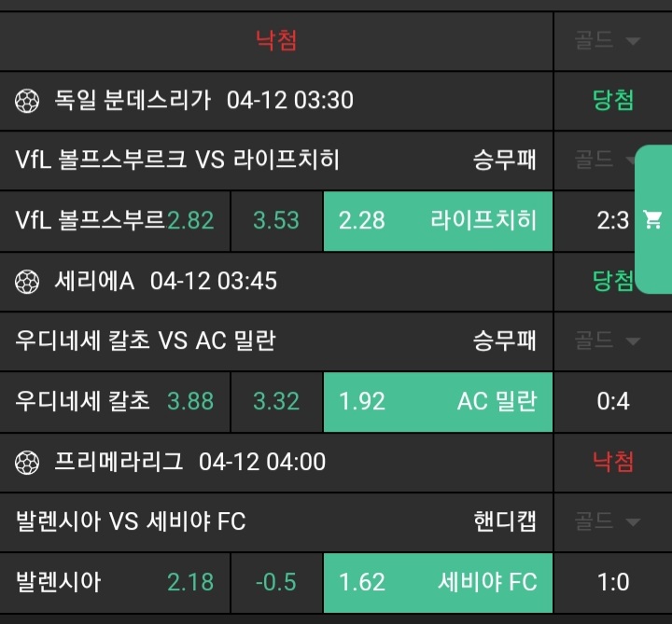Pick 우디네세 칼초 home win at 3.88
The height and width of the screenshot is (624, 672).
coord(115,401)
